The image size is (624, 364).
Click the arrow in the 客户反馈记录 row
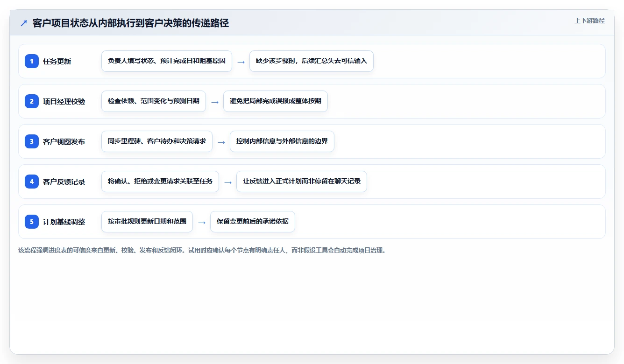click(x=228, y=182)
